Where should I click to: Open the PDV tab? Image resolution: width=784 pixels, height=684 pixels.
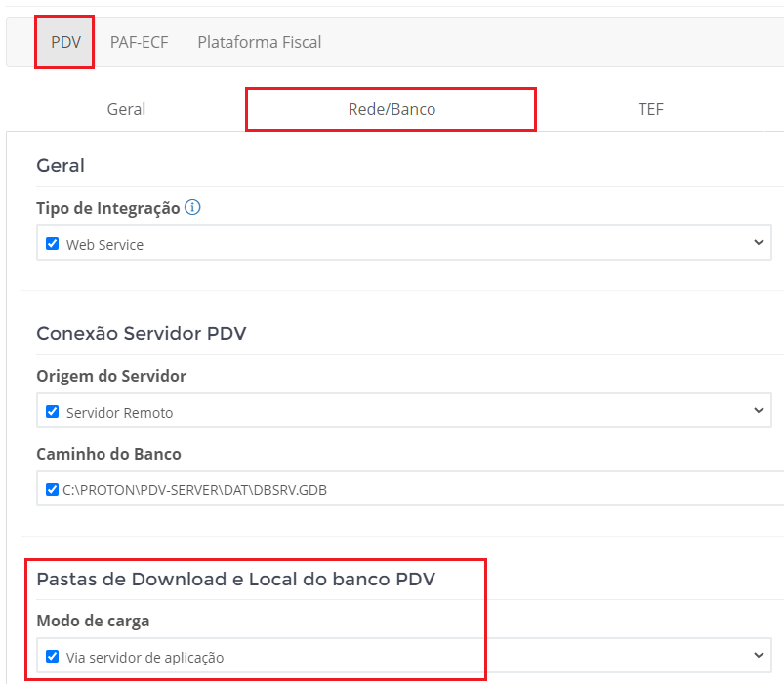click(x=65, y=42)
